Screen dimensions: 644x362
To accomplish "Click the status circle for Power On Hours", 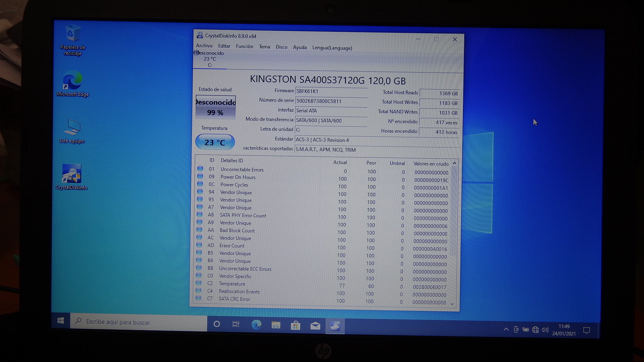I will tap(200, 176).
